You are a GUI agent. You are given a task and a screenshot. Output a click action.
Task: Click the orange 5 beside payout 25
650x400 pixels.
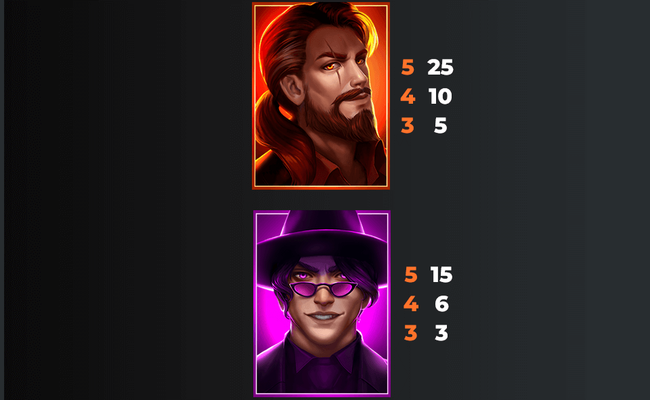[407, 67]
